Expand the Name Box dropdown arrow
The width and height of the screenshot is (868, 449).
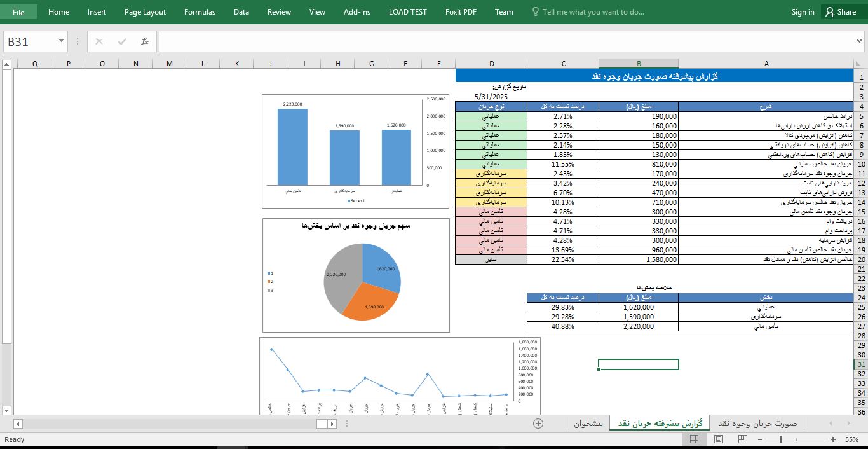[62, 41]
